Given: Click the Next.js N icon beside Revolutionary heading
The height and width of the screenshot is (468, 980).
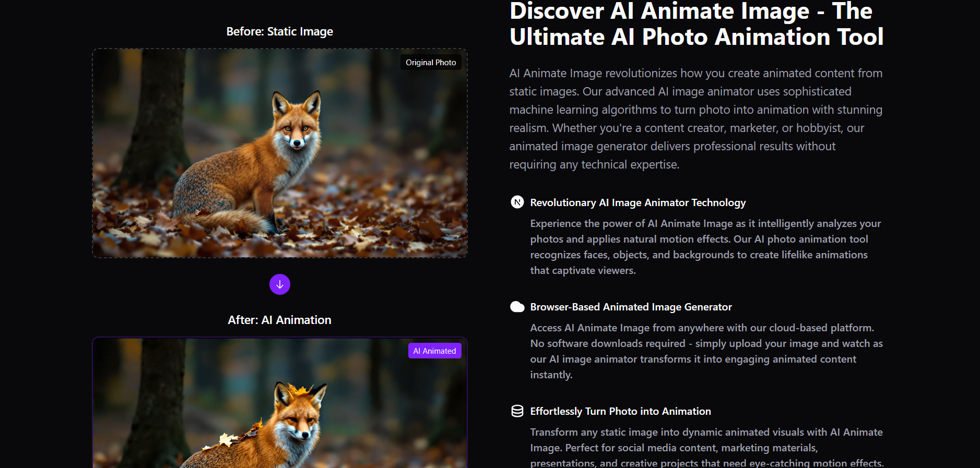Looking at the screenshot, I should tap(517, 202).
